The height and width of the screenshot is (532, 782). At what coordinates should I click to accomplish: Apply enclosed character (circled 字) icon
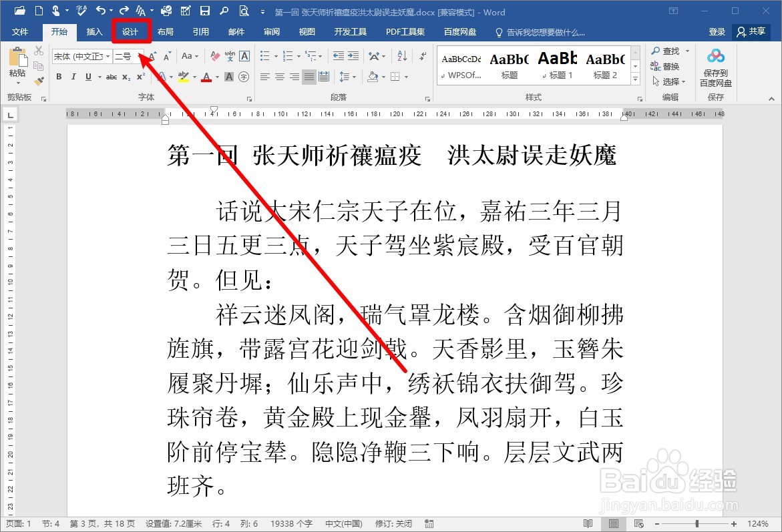[244, 77]
